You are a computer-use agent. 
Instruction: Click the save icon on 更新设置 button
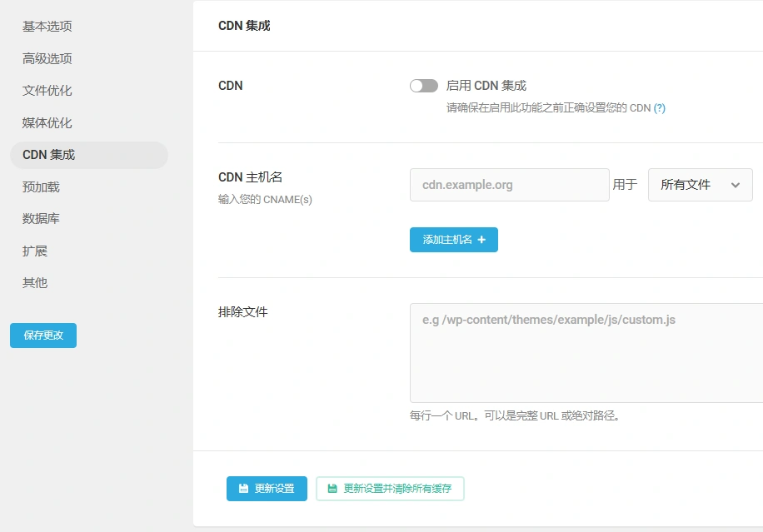242,489
